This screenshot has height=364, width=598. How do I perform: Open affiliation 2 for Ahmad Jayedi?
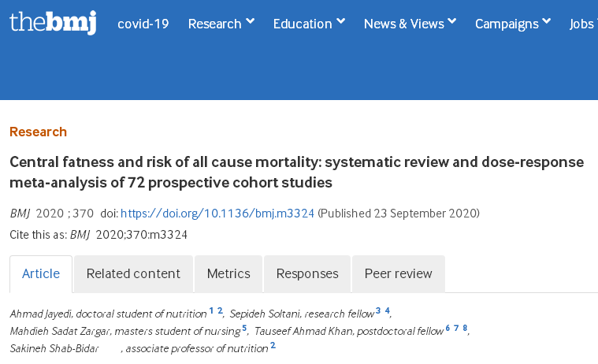(x=220, y=310)
